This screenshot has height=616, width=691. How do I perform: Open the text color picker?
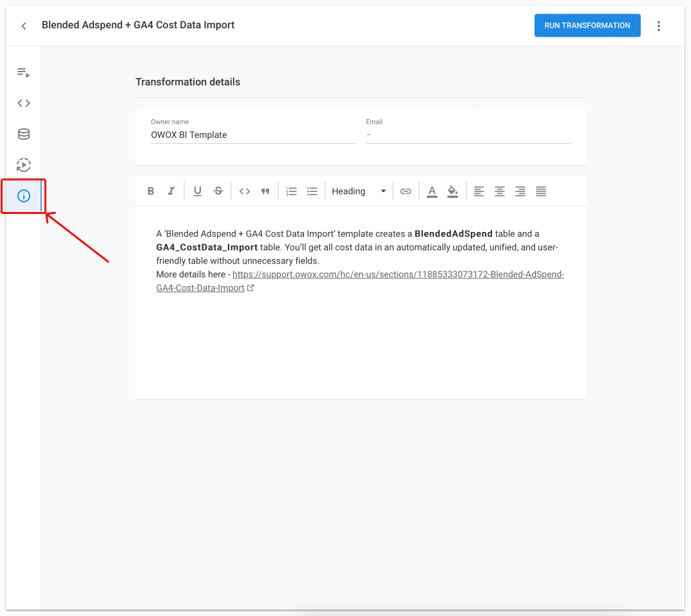point(432,191)
